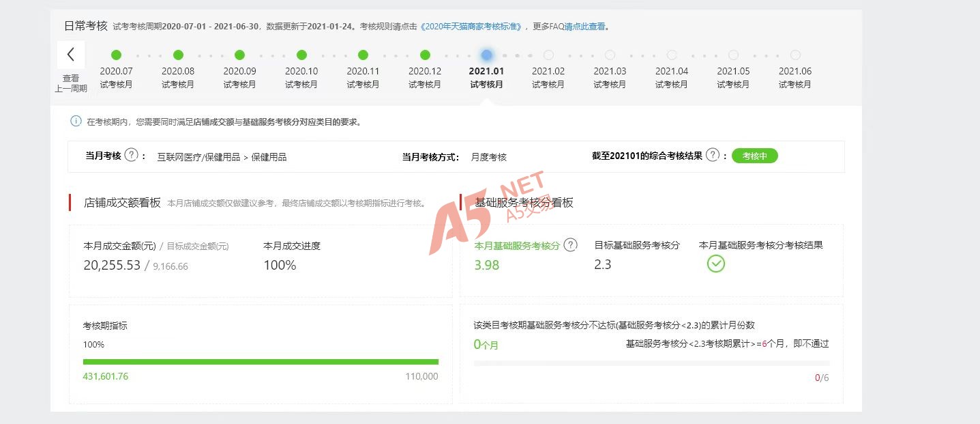Select the 2021.02 assessment month
The image size is (980, 424).
click(x=548, y=55)
